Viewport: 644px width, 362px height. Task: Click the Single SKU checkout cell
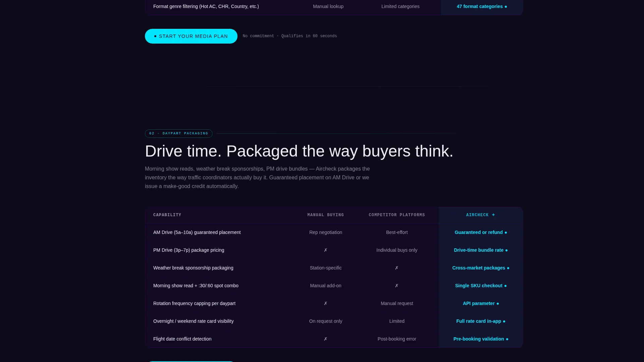pos(481,286)
